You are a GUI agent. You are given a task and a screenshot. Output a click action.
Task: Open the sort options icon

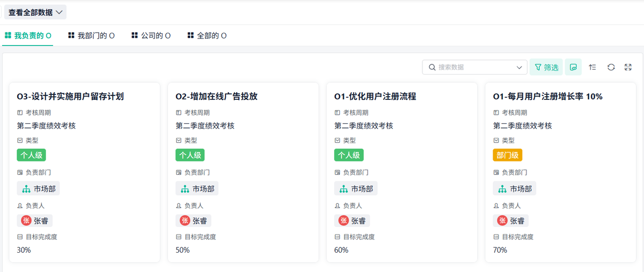[592, 67]
